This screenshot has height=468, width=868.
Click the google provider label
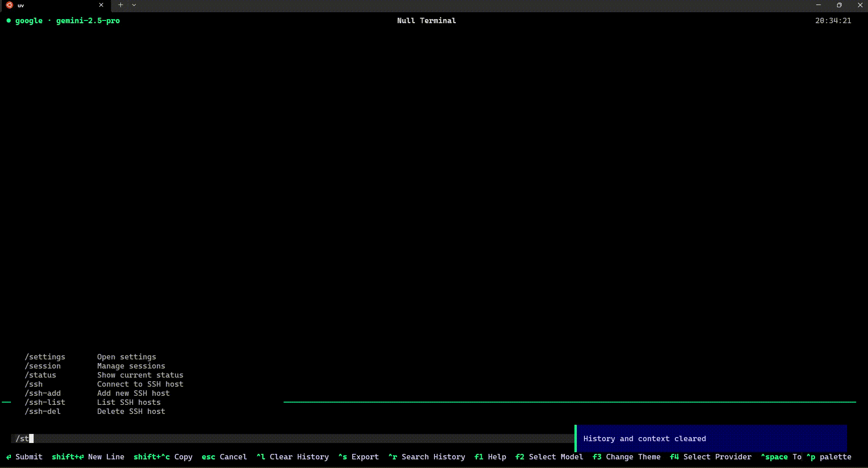click(x=29, y=21)
